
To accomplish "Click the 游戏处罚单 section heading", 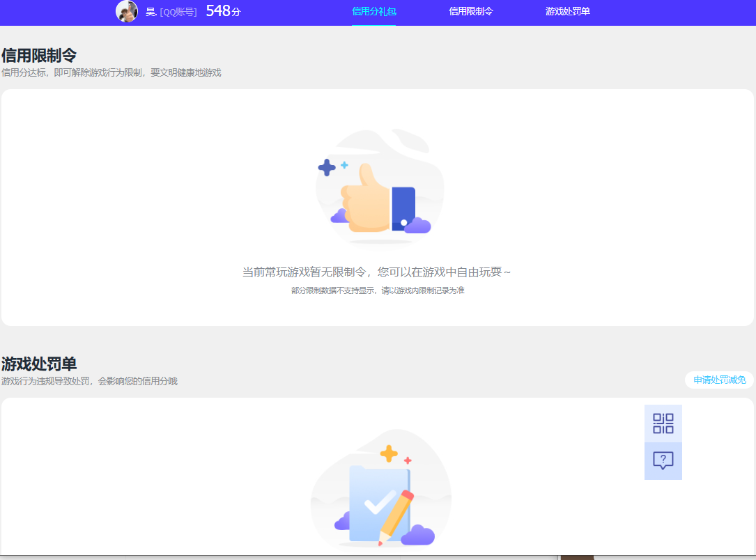I will pos(39,364).
